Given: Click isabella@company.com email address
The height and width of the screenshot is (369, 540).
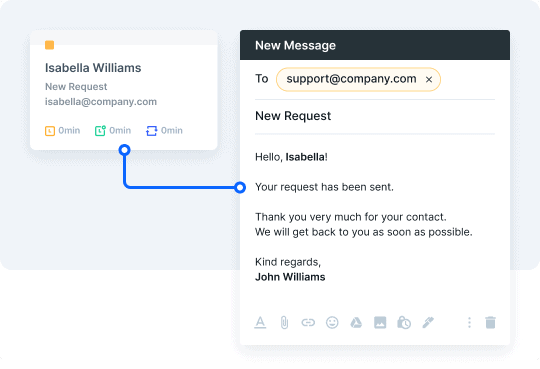Looking at the screenshot, I should [101, 102].
